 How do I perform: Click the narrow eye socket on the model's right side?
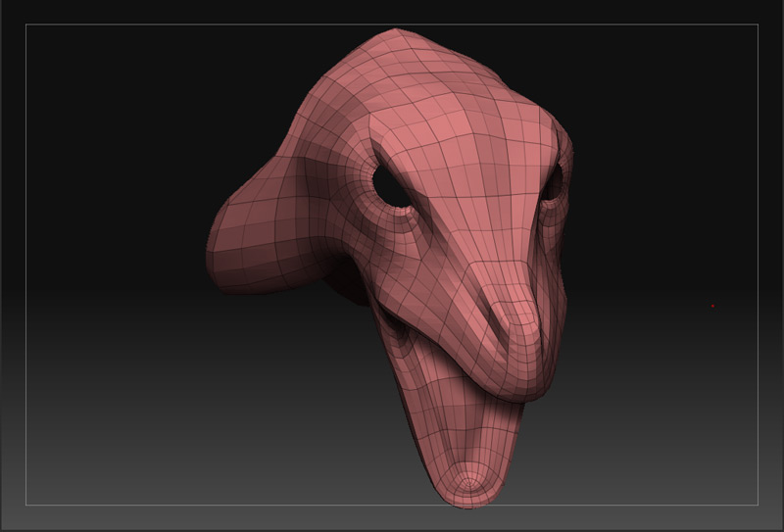[554, 182]
